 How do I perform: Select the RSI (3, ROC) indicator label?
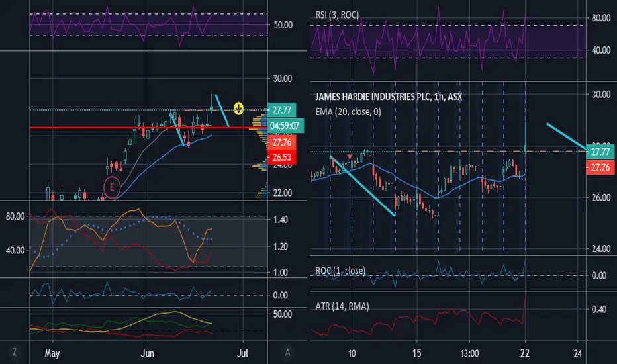click(337, 15)
